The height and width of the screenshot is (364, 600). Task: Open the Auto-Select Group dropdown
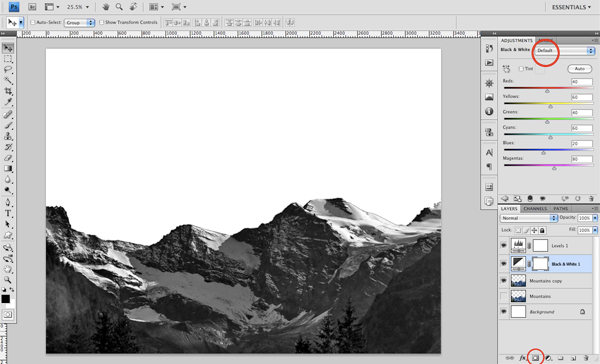[x=79, y=23]
